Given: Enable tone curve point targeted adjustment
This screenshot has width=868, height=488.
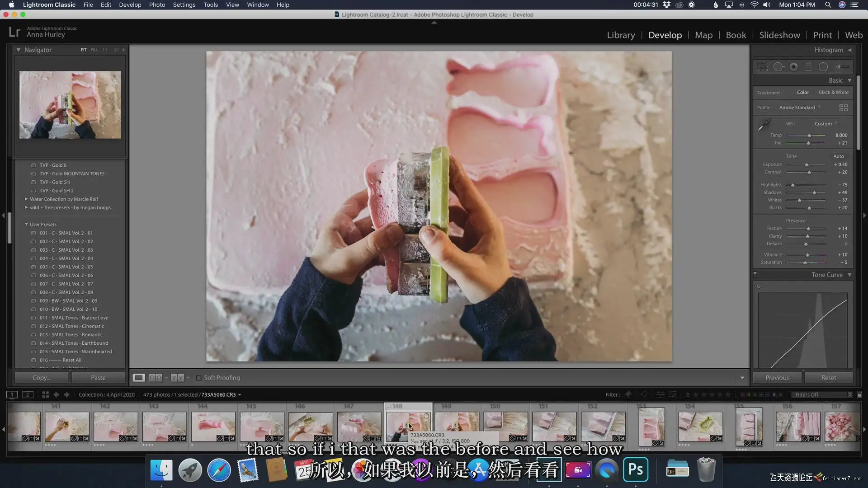Looking at the screenshot, I should 759,286.
